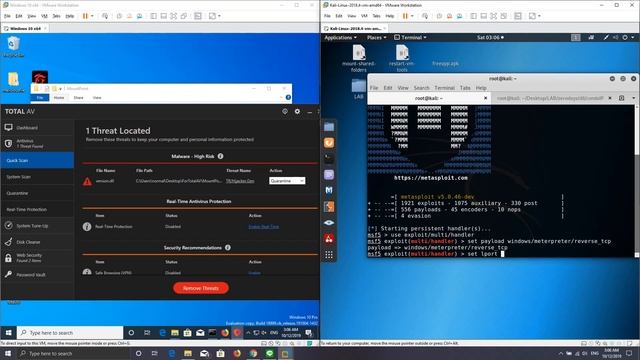Open Places menu in Kali top bar
The height and width of the screenshot is (360, 640).
coord(376,38)
